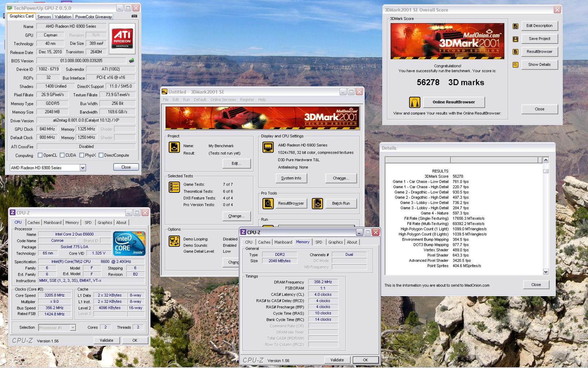Enable the OpenCL checkbox in GPU-Z

[x=40, y=155]
